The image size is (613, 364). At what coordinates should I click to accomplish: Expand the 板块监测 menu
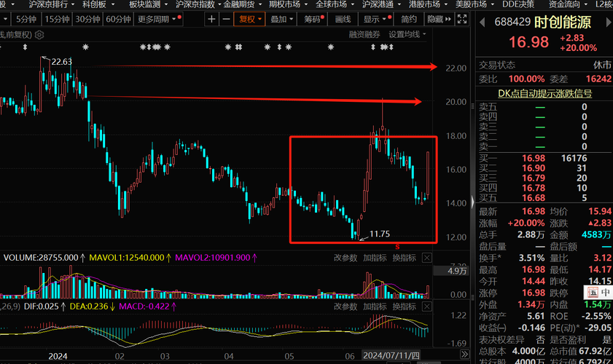(x=148, y=4)
